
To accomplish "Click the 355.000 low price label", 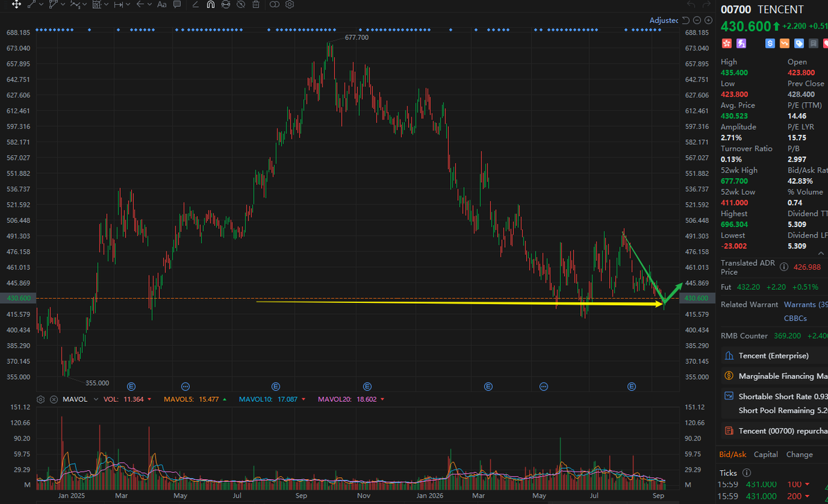I will click(x=97, y=383).
